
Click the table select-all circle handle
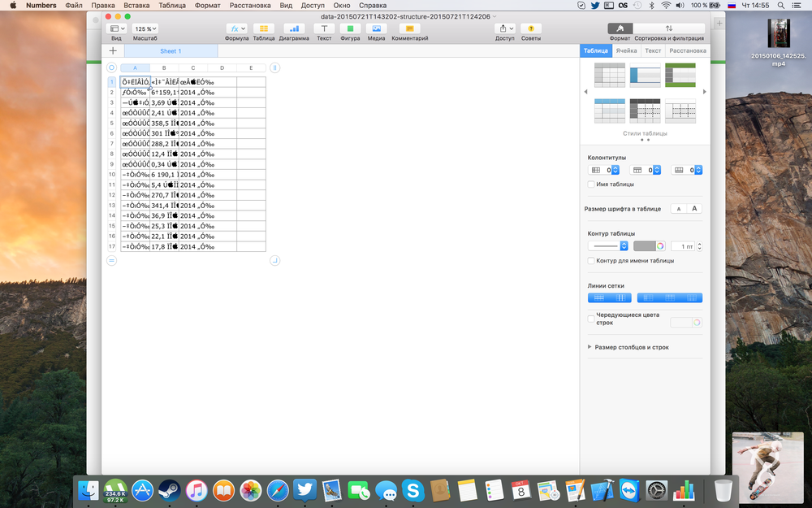(111, 68)
